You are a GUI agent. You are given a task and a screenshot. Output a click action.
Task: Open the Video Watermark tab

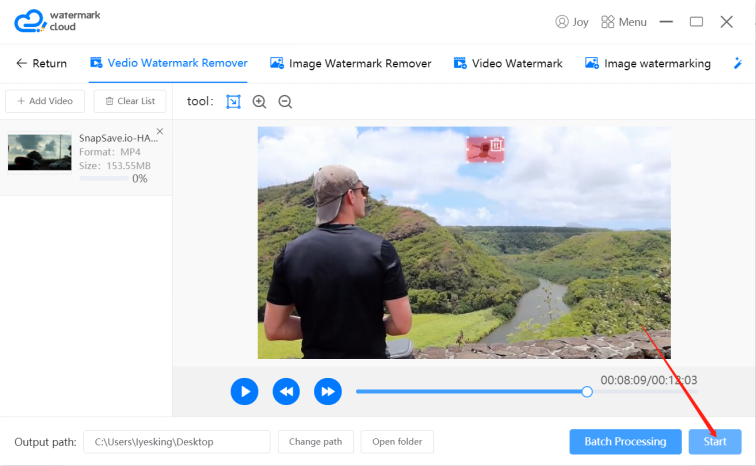(508, 63)
